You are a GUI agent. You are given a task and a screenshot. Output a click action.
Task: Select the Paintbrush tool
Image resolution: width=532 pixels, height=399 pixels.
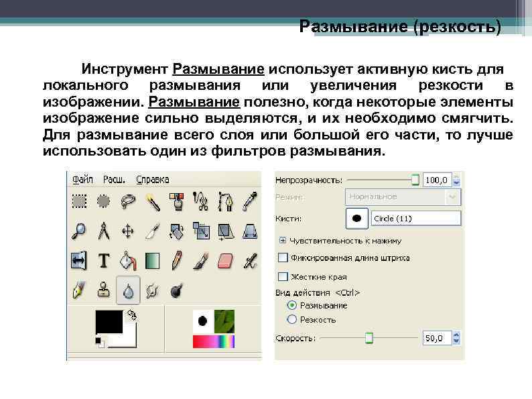click(x=201, y=261)
